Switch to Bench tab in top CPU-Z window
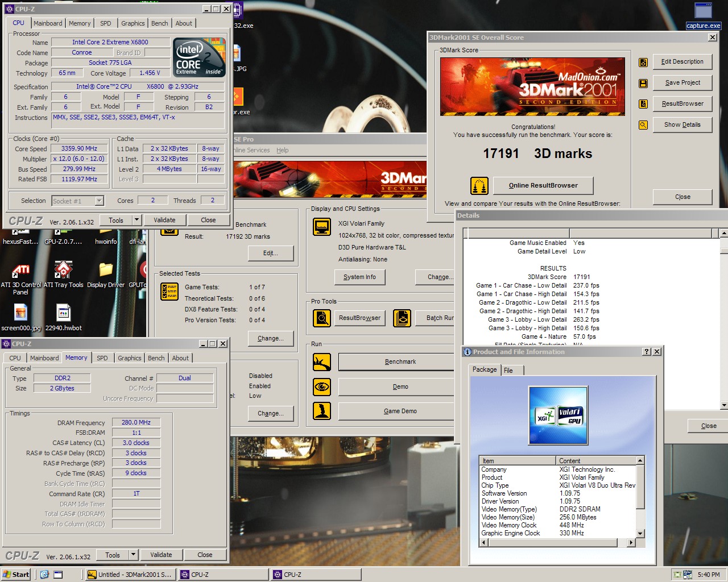This screenshot has width=728, height=582. 160,23
